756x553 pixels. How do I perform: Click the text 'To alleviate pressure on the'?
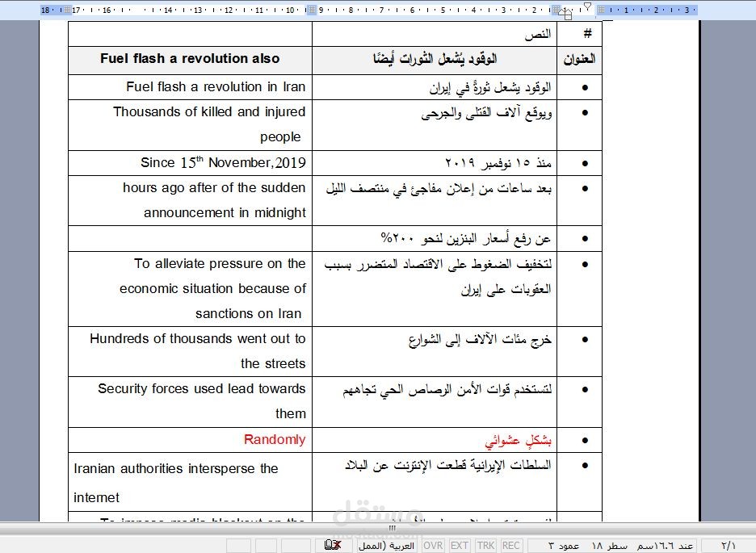[x=220, y=263]
